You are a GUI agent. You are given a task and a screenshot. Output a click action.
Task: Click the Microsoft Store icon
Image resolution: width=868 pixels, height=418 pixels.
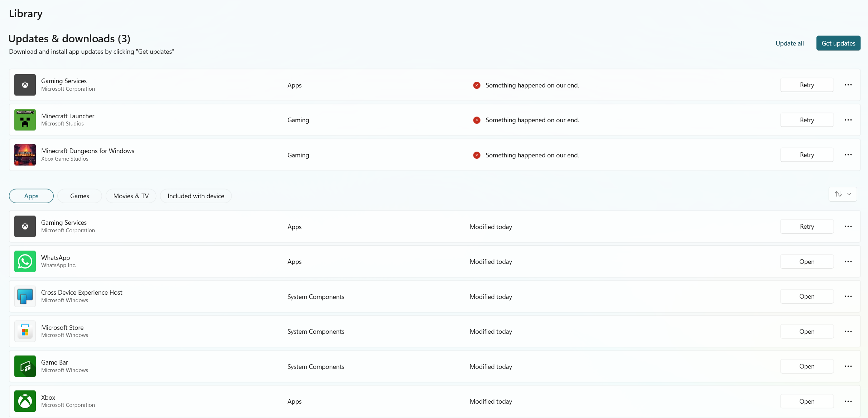(x=25, y=331)
